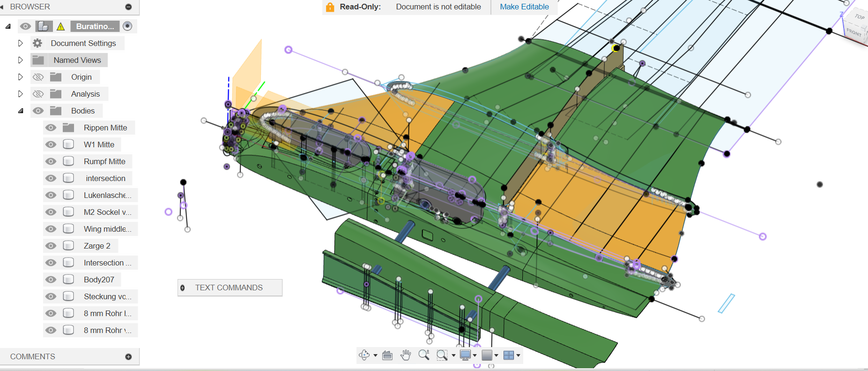Hide the Rumpf Mitte body
Image resolution: width=868 pixels, height=371 pixels.
click(x=51, y=161)
